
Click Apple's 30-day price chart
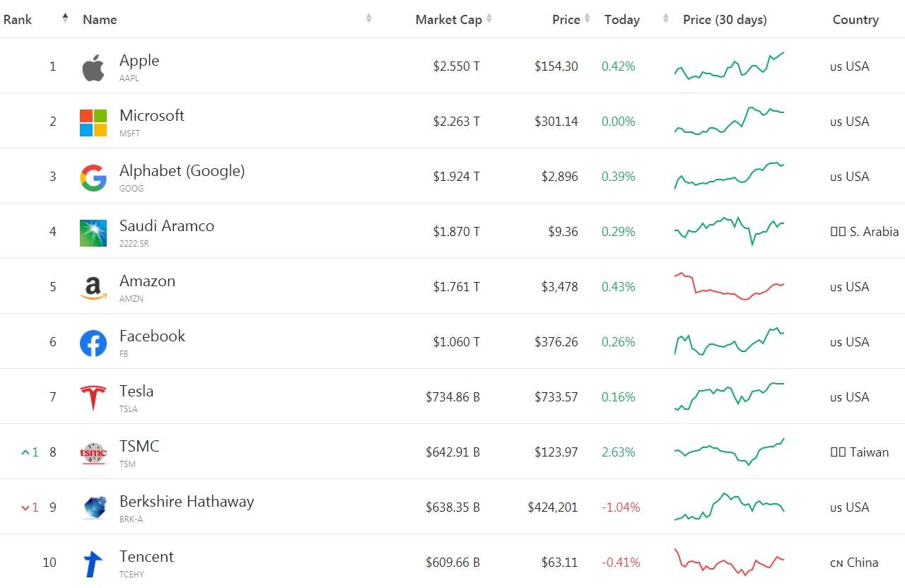tap(730, 65)
